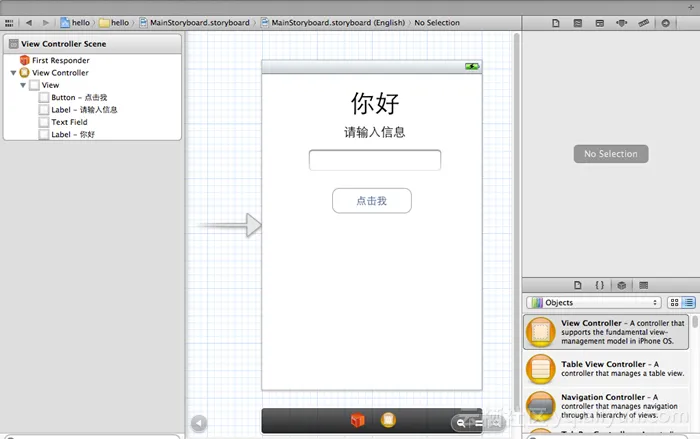This screenshot has height=439, width=700.
Task: Select Table View Controller in Object library
Action: coord(606,369)
